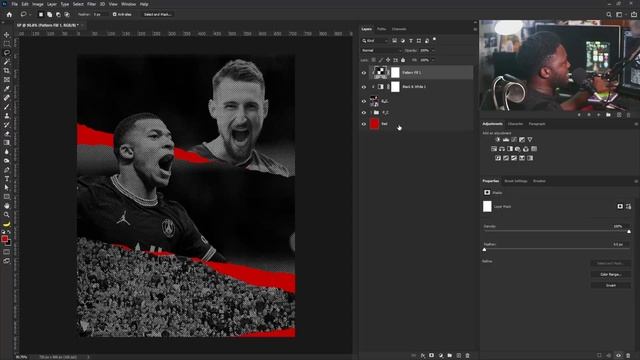Select the Move tool
This screenshot has height=360, width=640.
(x=7, y=35)
